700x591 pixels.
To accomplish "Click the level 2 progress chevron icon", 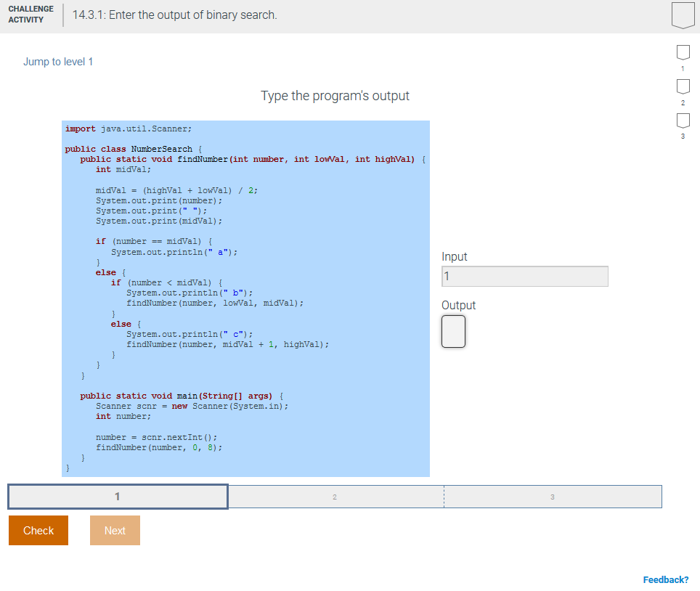I will point(683,86).
